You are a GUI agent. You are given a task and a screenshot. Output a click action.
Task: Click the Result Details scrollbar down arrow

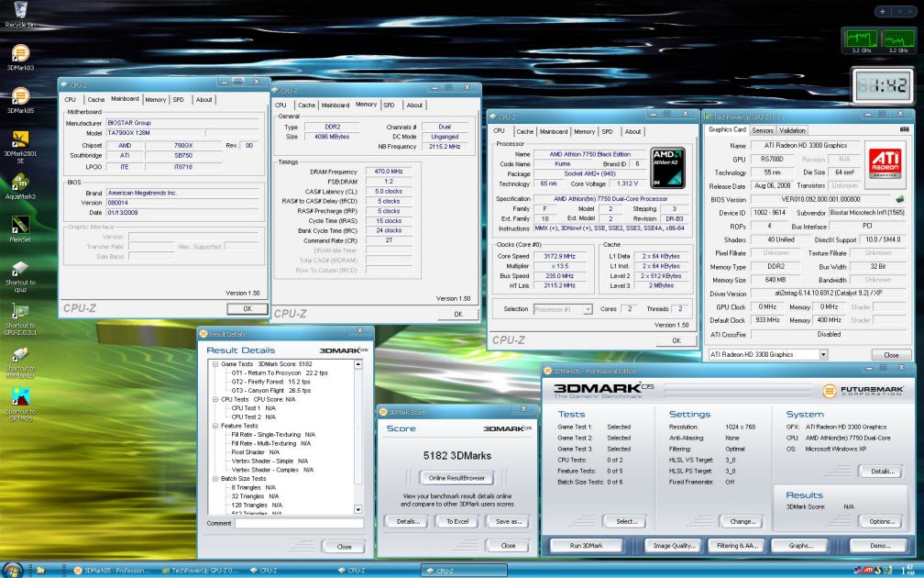click(357, 509)
